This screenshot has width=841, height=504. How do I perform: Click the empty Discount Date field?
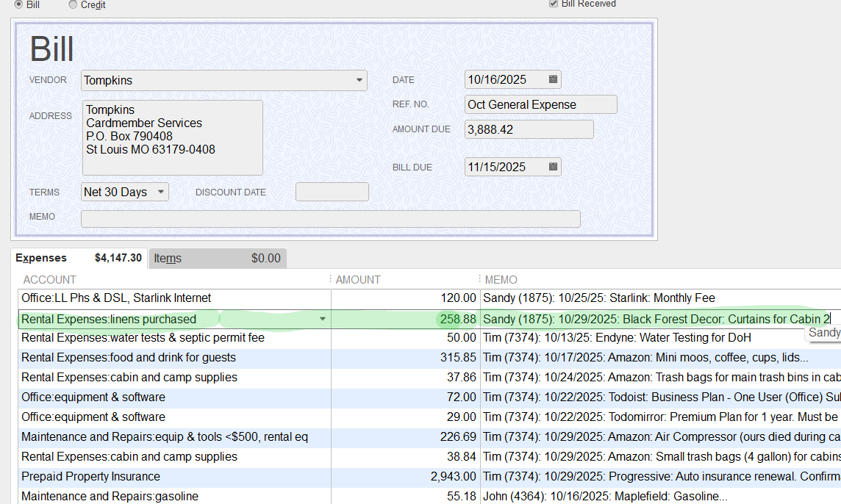pyautogui.click(x=332, y=192)
